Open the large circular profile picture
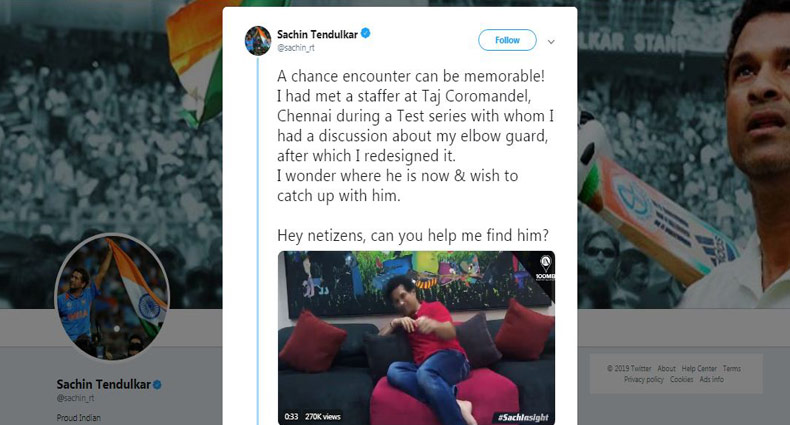The image size is (790, 425). [x=112, y=297]
